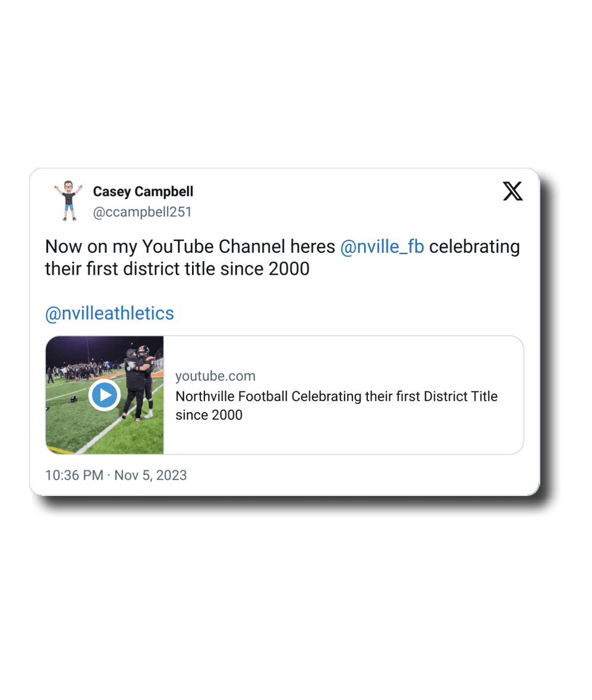Image resolution: width=592 pixels, height=700 pixels.
Task: Click the youtube.com domain label
Action: tap(215, 376)
